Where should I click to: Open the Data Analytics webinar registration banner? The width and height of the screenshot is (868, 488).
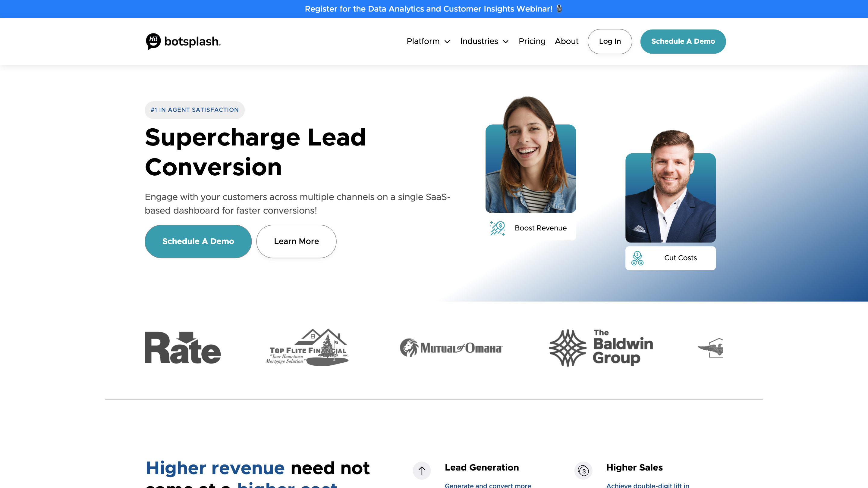pyautogui.click(x=434, y=9)
